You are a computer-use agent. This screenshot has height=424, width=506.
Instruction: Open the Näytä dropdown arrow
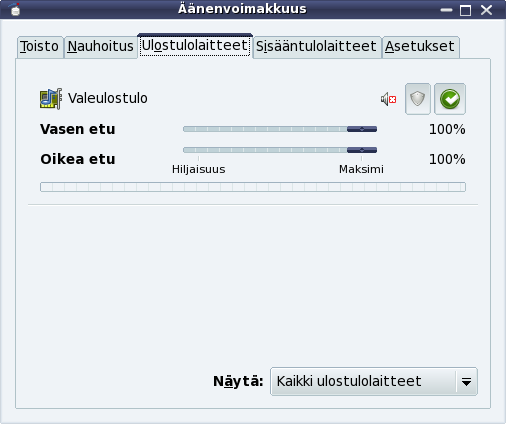pos(466,382)
